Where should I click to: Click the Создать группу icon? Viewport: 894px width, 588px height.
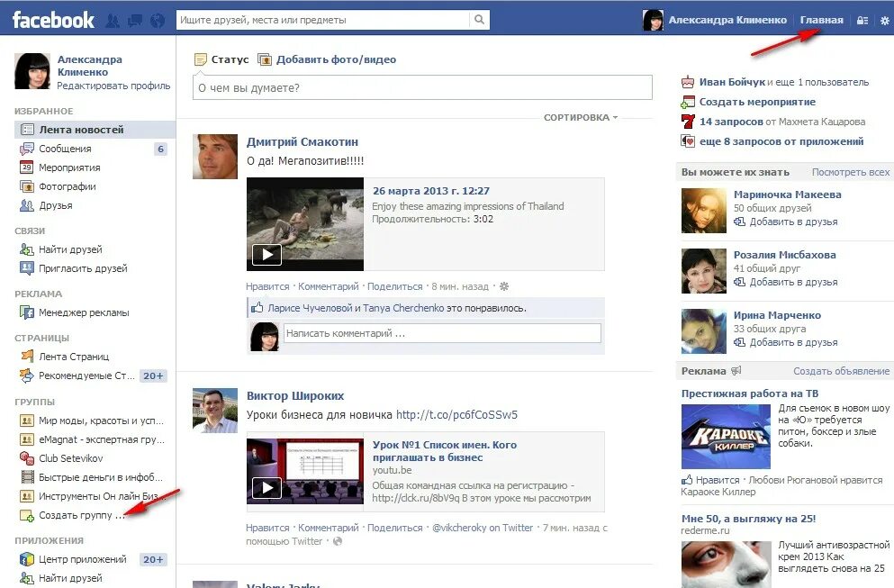(27, 516)
